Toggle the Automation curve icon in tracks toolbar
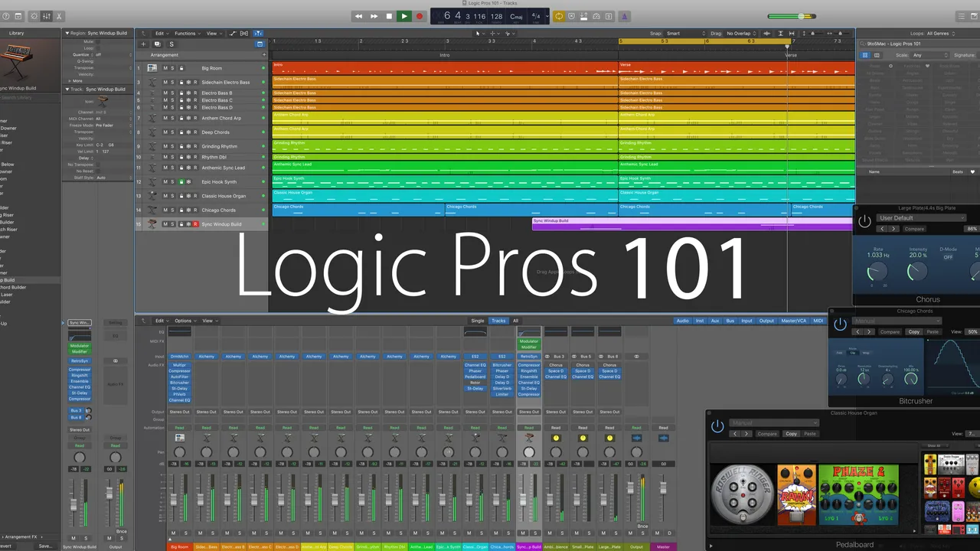Image resolution: width=980 pixels, height=551 pixels. click(x=233, y=34)
